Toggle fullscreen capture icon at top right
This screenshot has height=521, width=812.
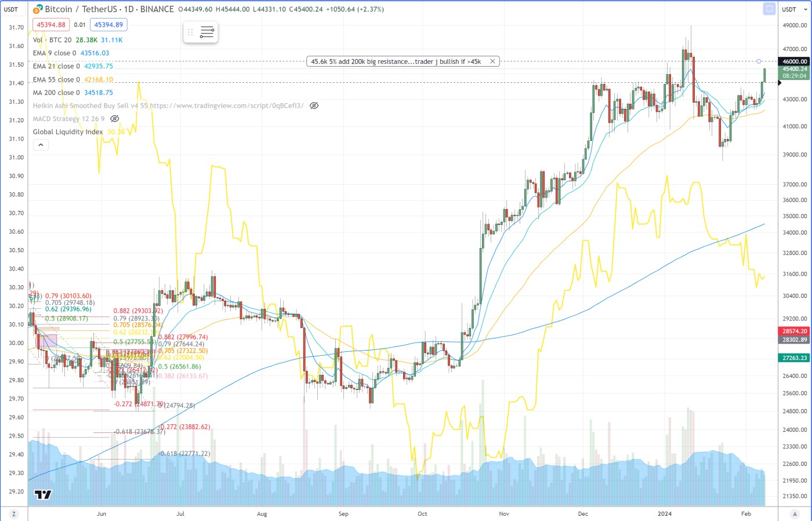(x=769, y=9)
